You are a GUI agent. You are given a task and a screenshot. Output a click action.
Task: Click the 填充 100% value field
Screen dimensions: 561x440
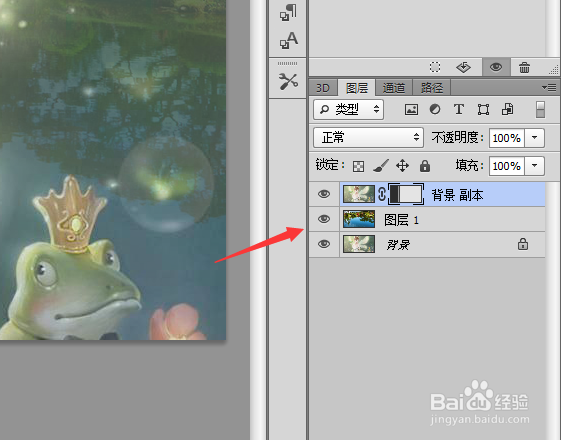pos(507,166)
